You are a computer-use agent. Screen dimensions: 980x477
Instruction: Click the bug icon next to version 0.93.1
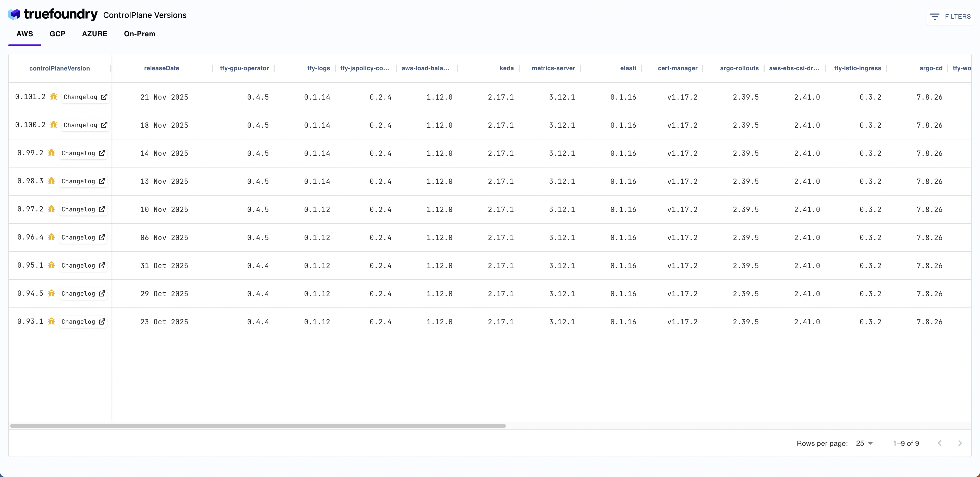(51, 321)
